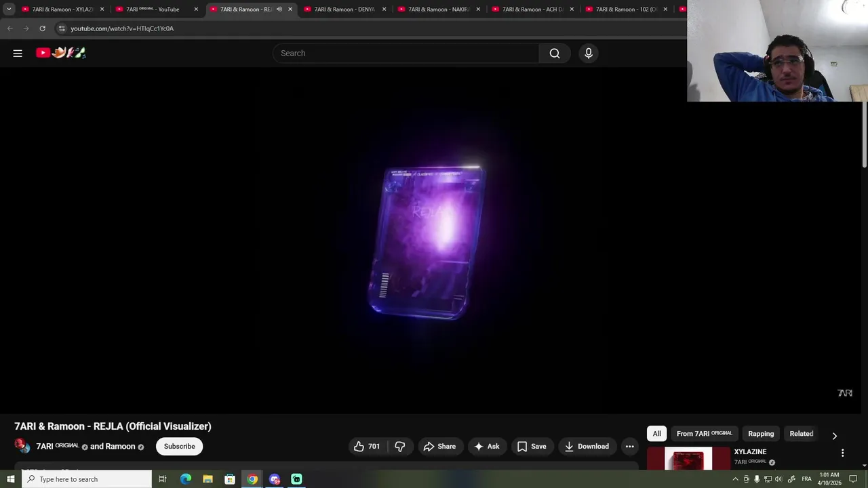This screenshot has width=868, height=488.
Task: Open more actions three-dot menu
Action: [x=629, y=446]
